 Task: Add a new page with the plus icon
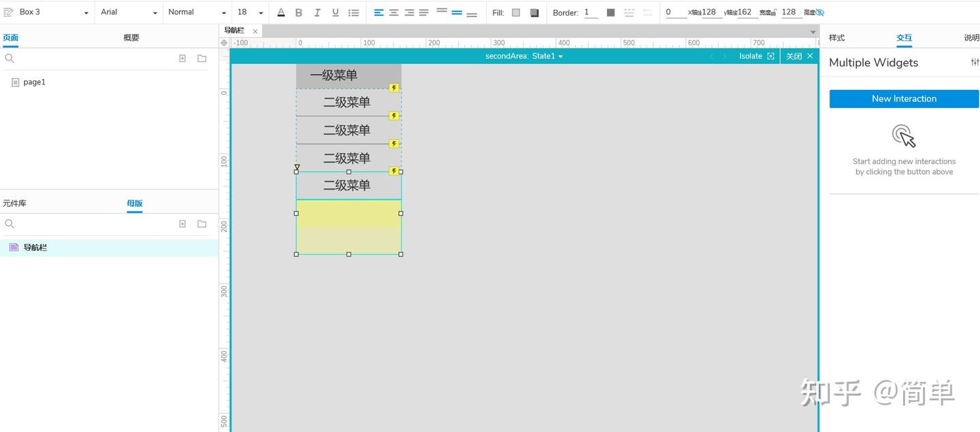182,59
